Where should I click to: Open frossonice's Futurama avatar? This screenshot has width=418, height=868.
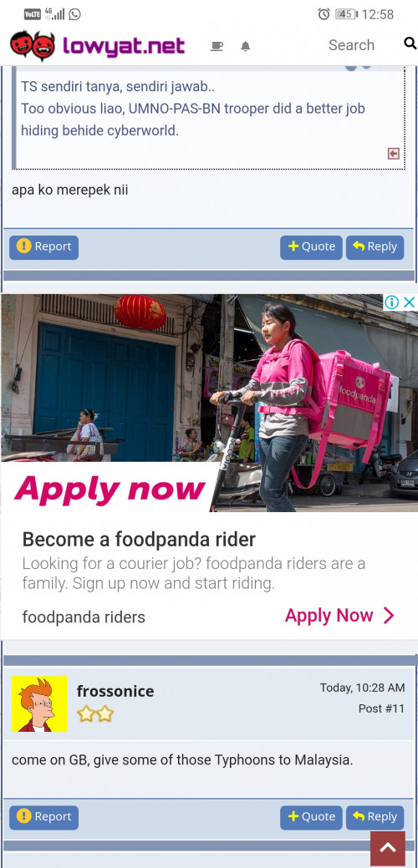pyautogui.click(x=39, y=703)
